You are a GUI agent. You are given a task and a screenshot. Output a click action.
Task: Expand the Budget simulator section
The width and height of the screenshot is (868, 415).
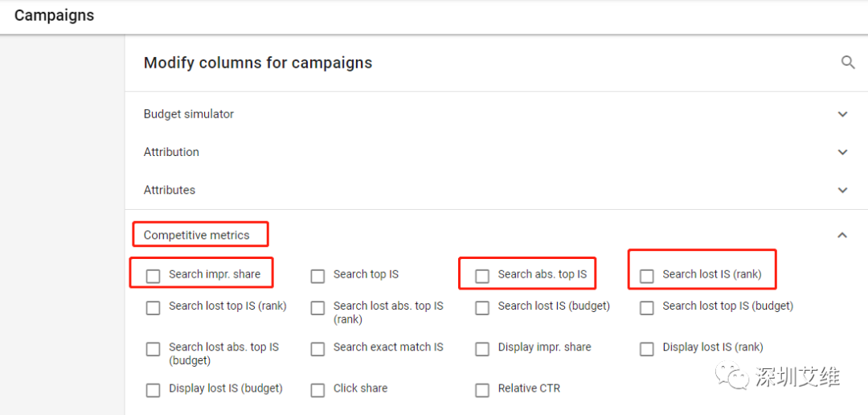pyautogui.click(x=842, y=114)
